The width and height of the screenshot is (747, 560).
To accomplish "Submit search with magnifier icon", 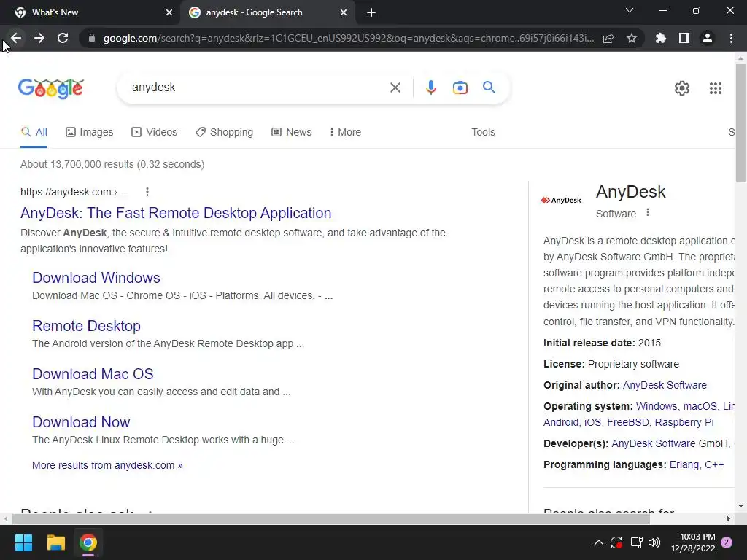I will tap(489, 87).
